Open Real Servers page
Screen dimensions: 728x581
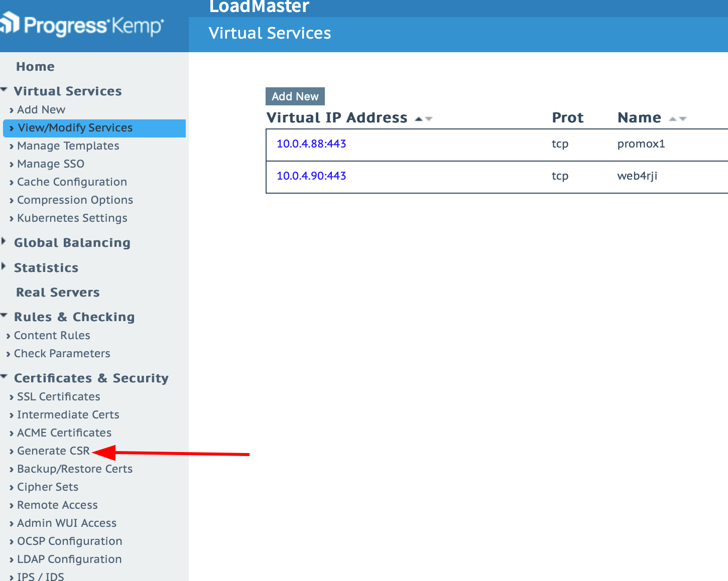click(58, 293)
